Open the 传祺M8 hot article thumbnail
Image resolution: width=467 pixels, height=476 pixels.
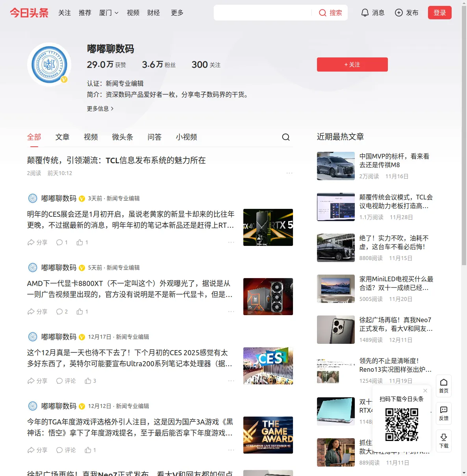click(336, 166)
